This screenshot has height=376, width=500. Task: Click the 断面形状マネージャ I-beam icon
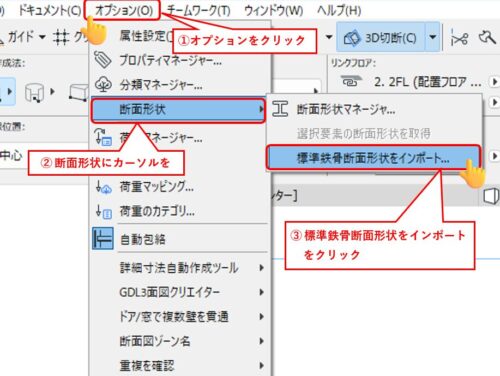point(280,109)
